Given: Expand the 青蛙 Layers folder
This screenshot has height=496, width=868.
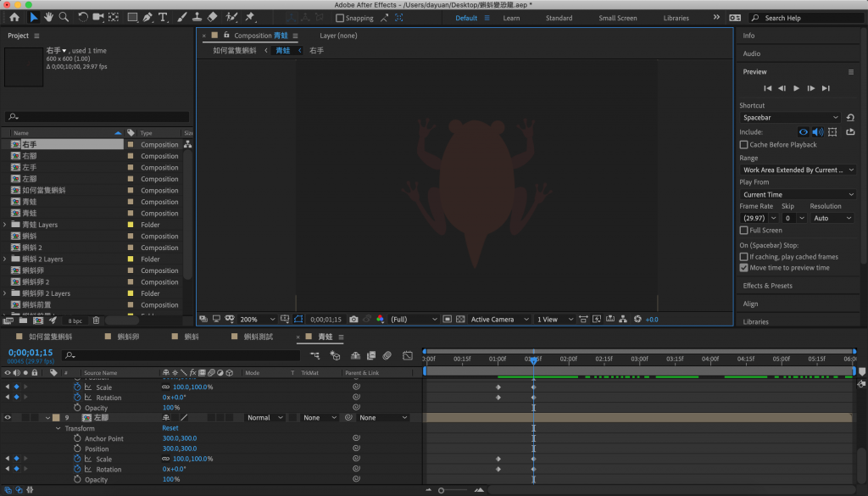Looking at the screenshot, I should click(x=5, y=225).
